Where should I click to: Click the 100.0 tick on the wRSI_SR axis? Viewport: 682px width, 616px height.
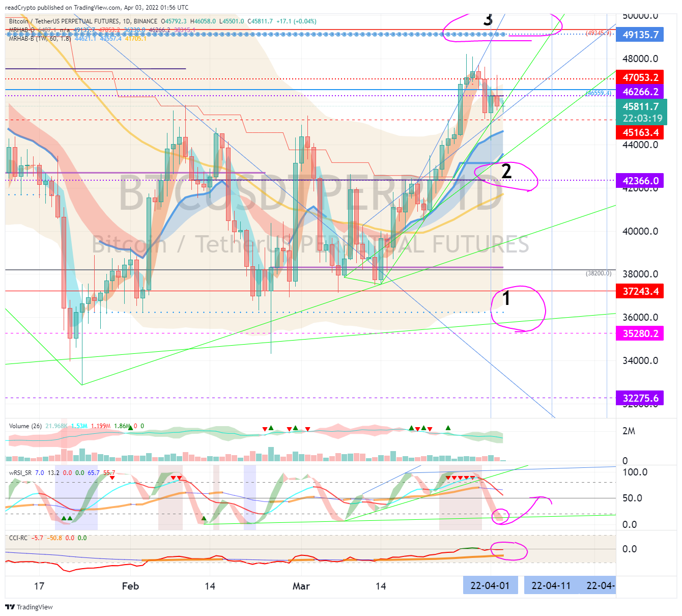(635, 472)
